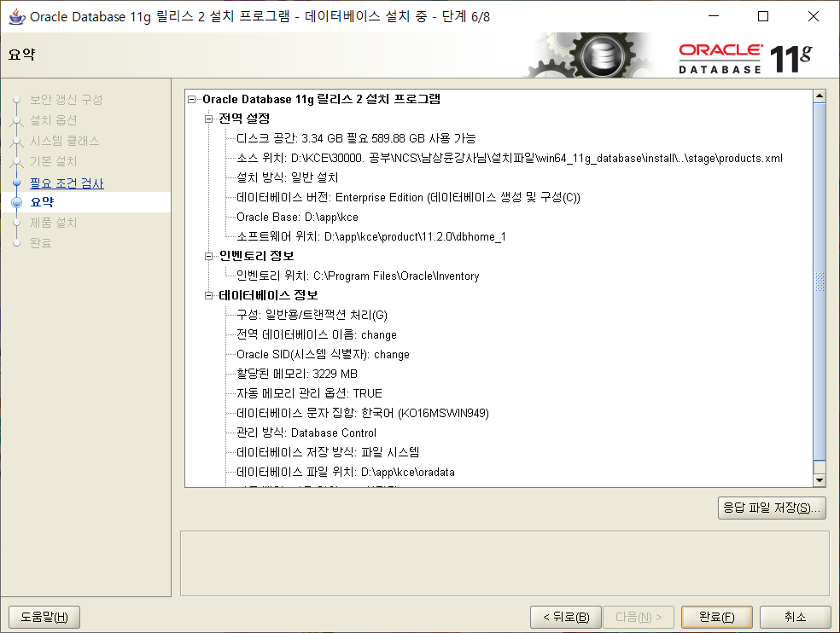This screenshot has height=633, width=840.
Task: Select the 기본 설치 step
Action: [54, 161]
